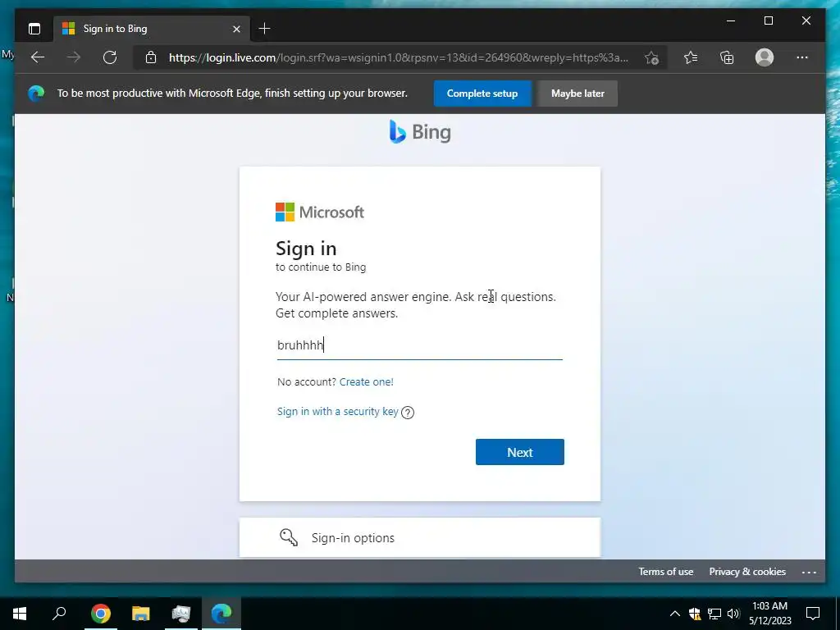Open the third pinned taskbar app

[x=181, y=614]
